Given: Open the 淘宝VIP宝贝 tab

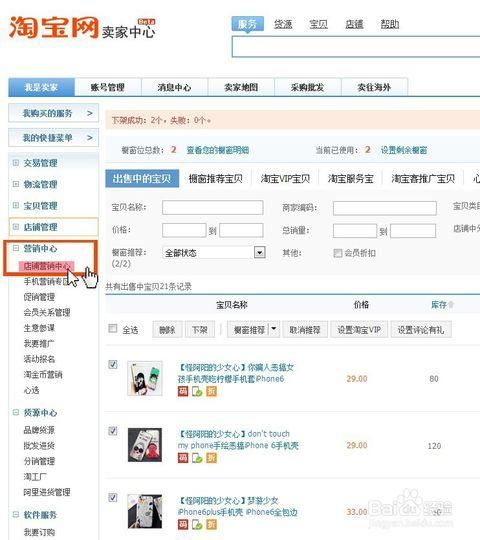Looking at the screenshot, I should pos(285,178).
